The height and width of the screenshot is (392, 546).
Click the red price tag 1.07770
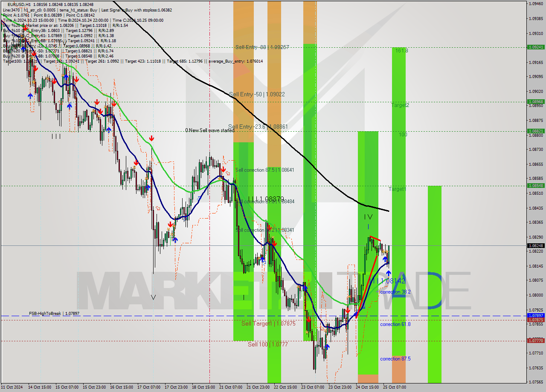[x=536, y=341]
